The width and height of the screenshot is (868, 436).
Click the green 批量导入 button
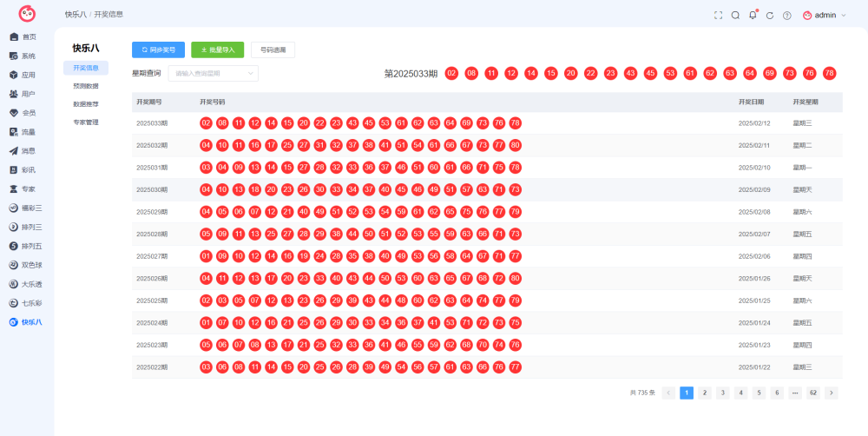(x=218, y=50)
